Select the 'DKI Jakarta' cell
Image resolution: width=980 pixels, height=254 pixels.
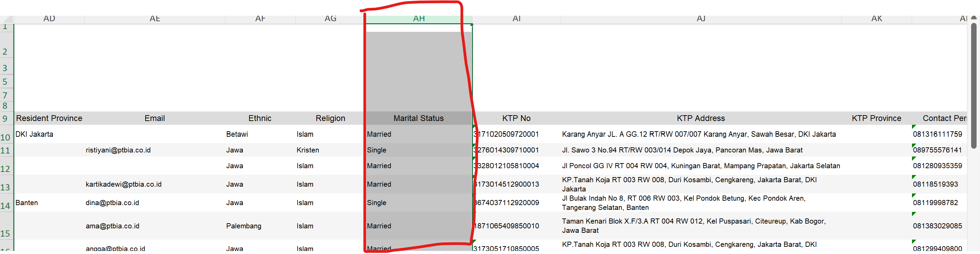(49, 134)
